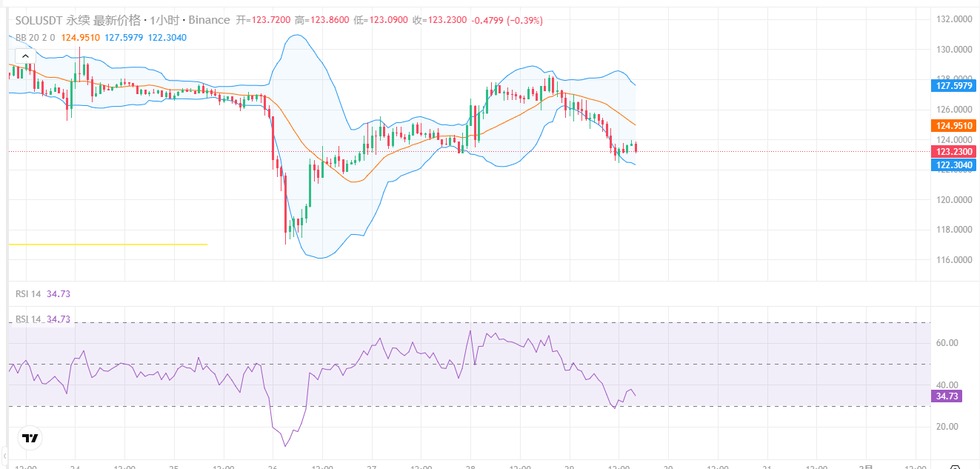
Task: Select the red 123.2300 current price tag
Action: coord(954,152)
